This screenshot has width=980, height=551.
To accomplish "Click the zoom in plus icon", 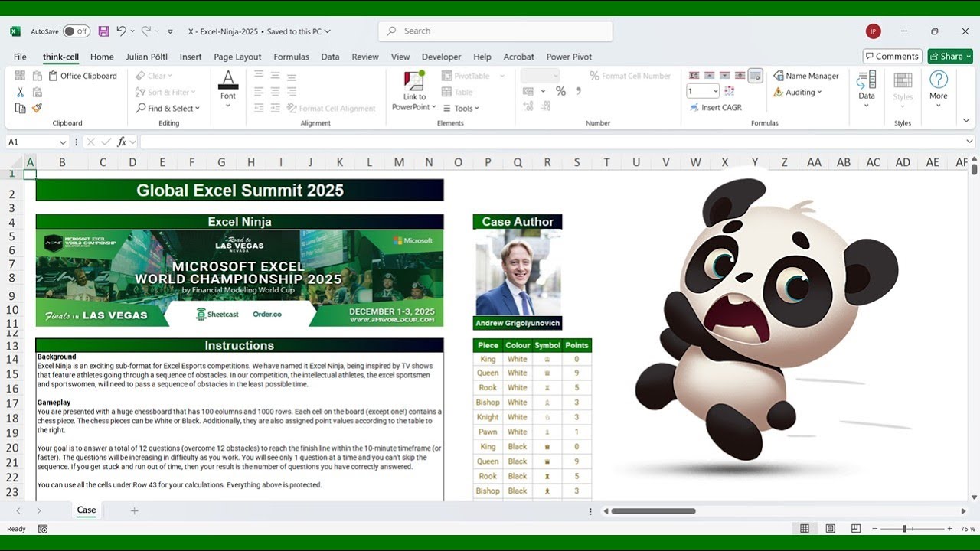I will tap(950, 529).
